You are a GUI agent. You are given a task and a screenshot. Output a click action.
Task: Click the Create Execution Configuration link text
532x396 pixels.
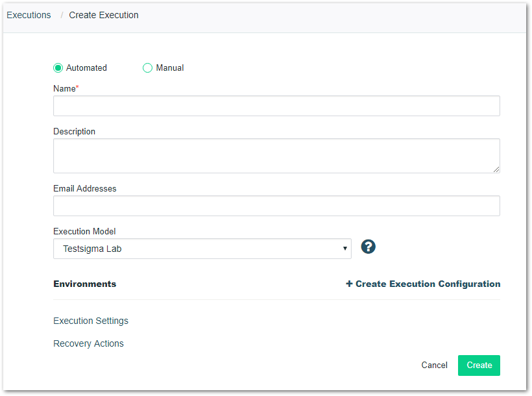[428, 284]
